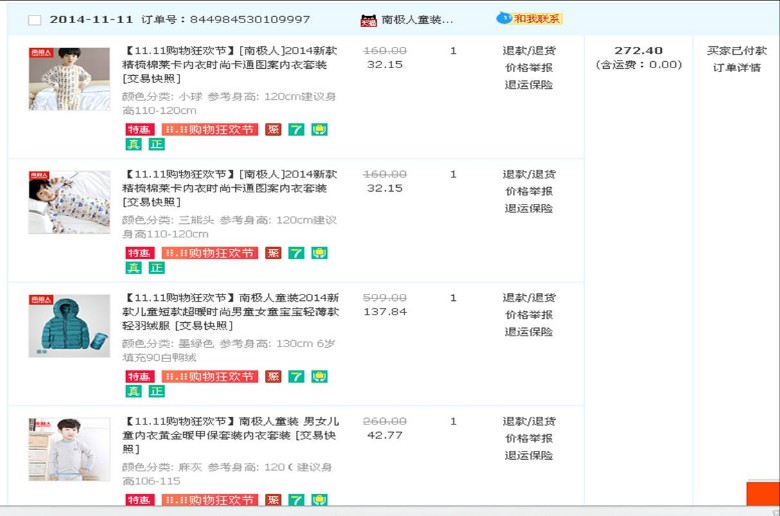Click 价格举报 for the 小球 item
The width and height of the screenshot is (780, 516).
[x=529, y=67]
